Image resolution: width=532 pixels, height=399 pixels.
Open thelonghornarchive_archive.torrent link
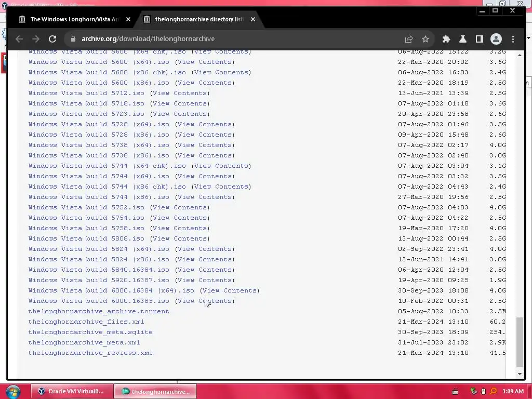pos(98,312)
